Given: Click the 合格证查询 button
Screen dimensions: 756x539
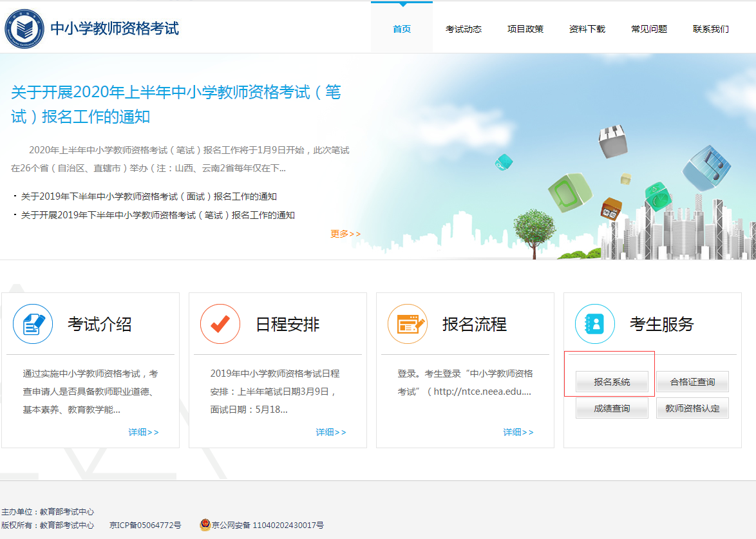Looking at the screenshot, I should pos(692,381).
